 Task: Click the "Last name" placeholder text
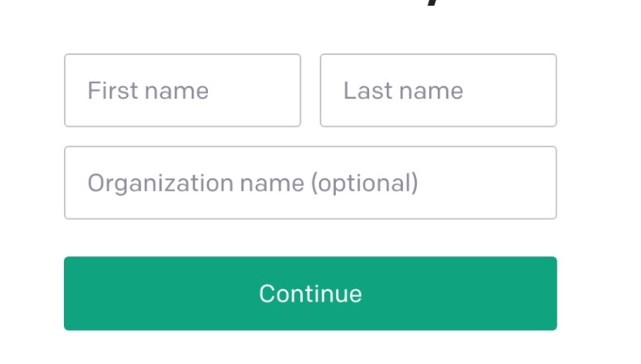[x=403, y=91]
